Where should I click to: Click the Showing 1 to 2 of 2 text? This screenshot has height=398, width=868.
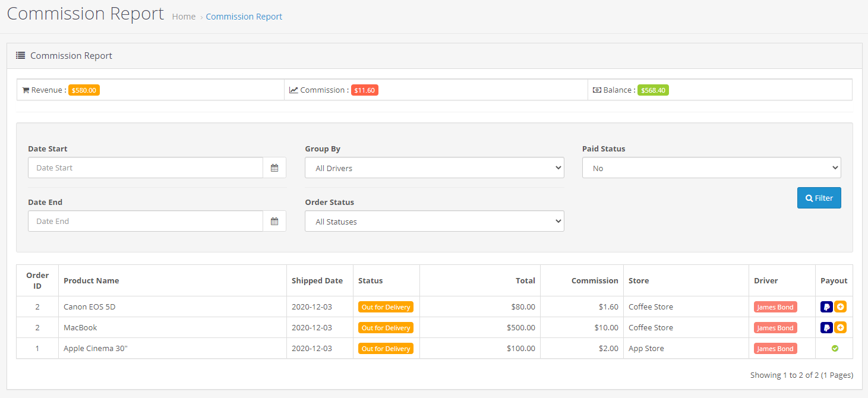pyautogui.click(x=801, y=375)
